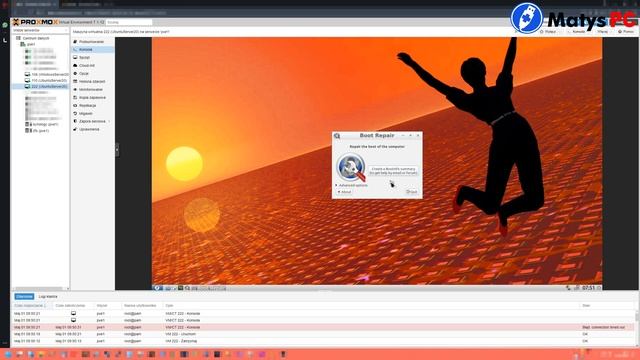Click the Proxmox logo in the header
Viewport: 640px width, 360px height.
click(x=36, y=22)
